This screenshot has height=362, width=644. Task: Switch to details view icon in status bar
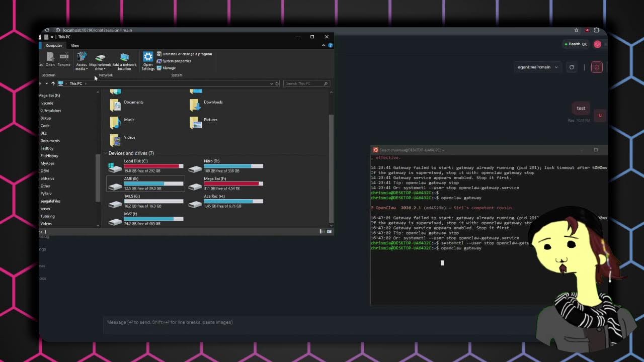(x=321, y=231)
